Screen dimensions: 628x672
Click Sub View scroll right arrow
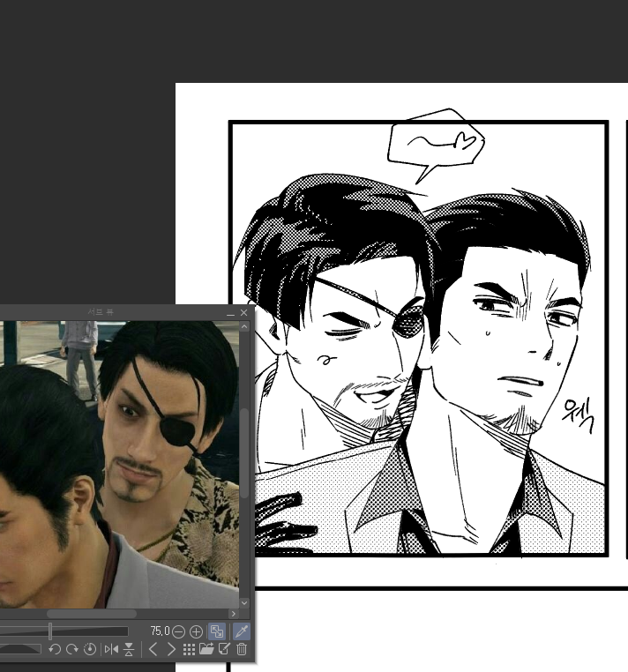tap(233, 614)
